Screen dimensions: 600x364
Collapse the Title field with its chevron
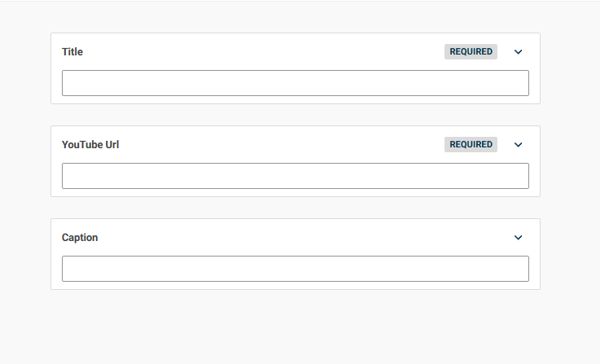point(518,51)
